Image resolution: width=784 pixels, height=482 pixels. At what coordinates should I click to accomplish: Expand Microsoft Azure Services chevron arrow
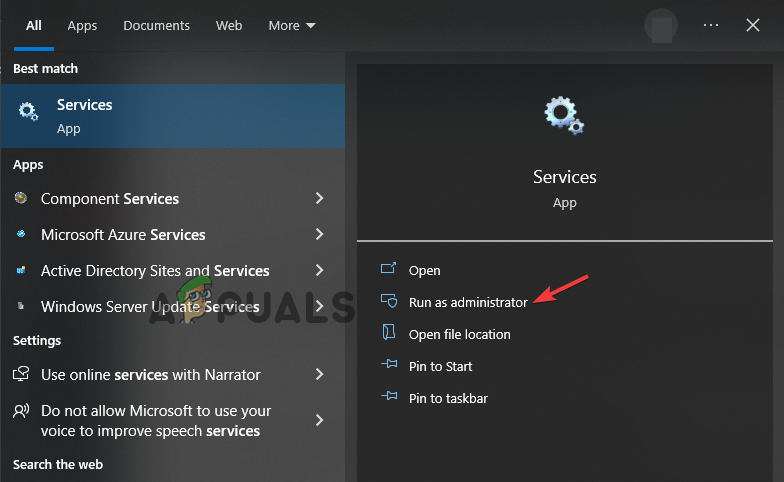point(320,234)
